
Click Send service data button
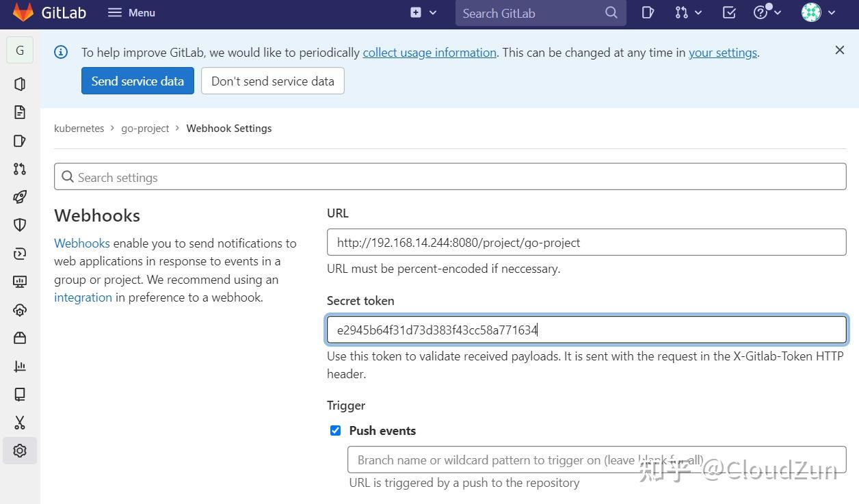tap(137, 81)
